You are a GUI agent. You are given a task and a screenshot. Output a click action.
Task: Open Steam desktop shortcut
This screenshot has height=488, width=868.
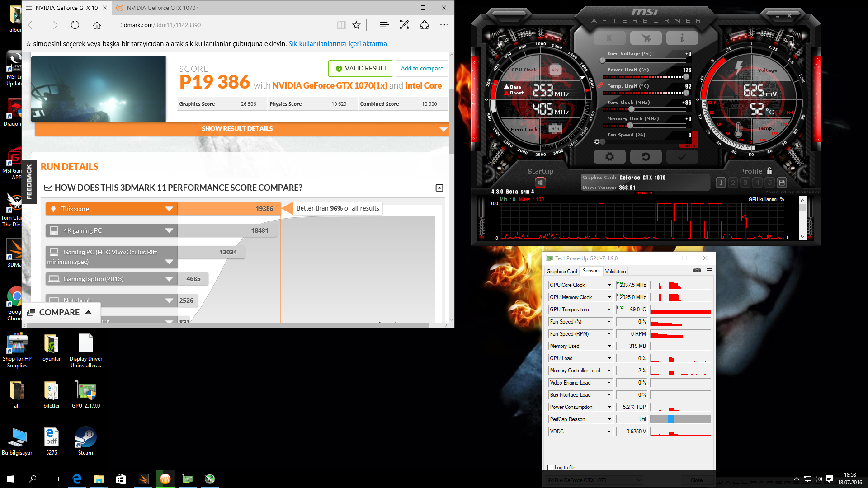coord(85,441)
